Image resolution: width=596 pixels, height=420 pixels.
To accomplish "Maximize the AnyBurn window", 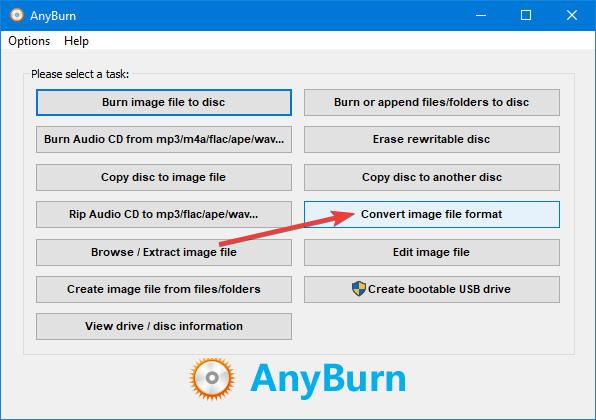I will 526,15.
